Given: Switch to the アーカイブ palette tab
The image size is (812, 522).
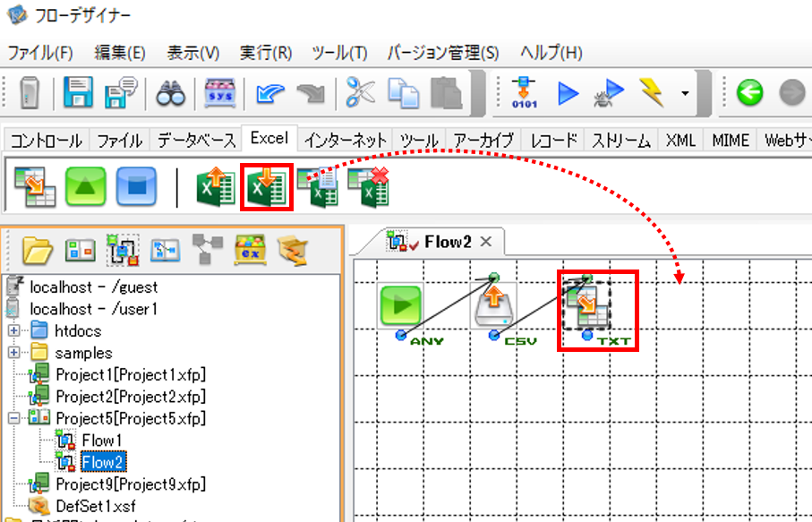Looking at the screenshot, I should click(x=483, y=141).
